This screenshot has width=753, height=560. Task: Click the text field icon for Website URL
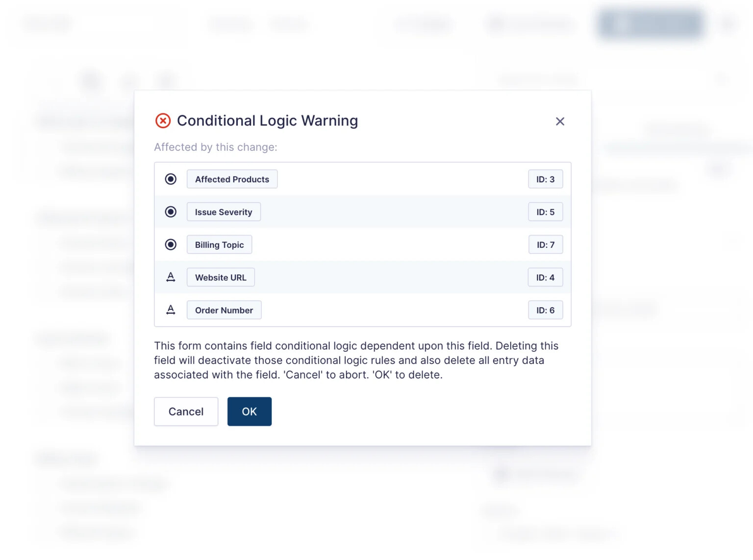(x=171, y=277)
